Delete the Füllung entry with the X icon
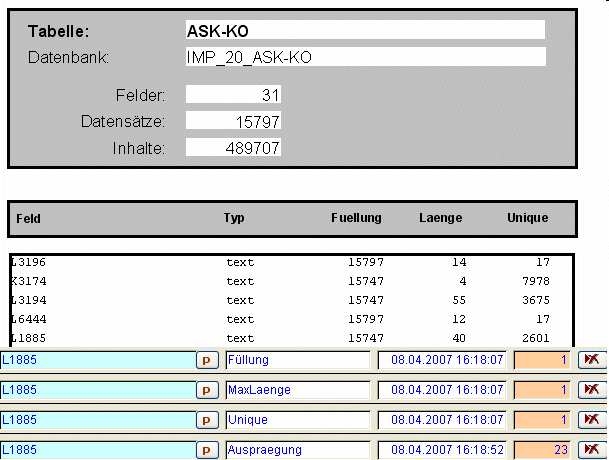The image size is (609, 460). 591,359
